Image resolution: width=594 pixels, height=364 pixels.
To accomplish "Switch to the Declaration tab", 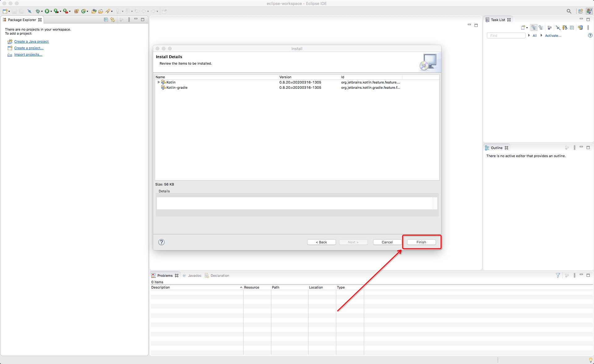I will (217, 276).
